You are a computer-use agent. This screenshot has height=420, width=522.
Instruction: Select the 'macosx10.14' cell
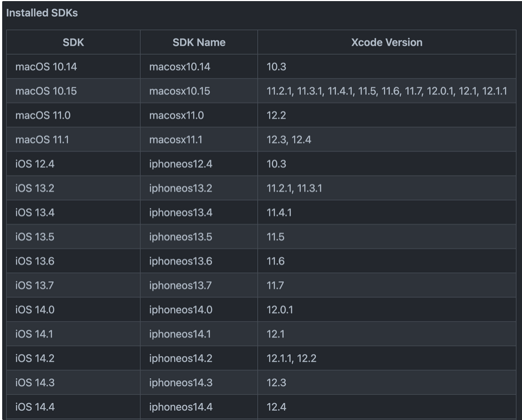point(199,67)
